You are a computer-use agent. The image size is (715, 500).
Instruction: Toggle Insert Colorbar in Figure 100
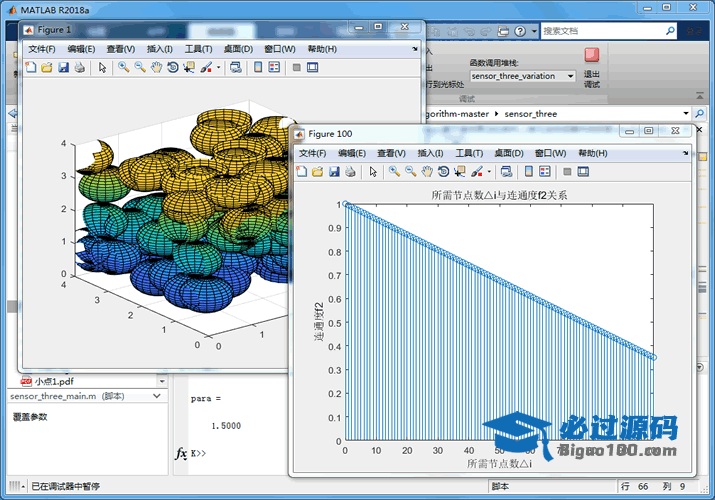click(x=528, y=172)
